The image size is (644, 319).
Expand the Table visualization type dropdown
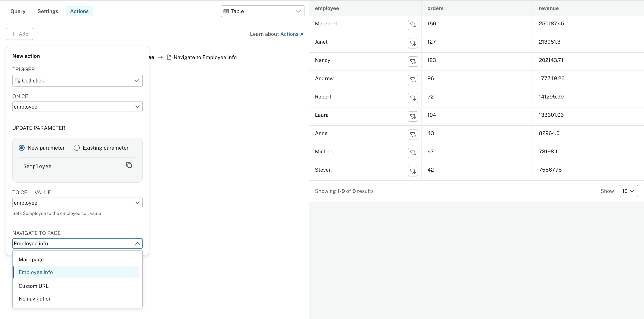(262, 11)
